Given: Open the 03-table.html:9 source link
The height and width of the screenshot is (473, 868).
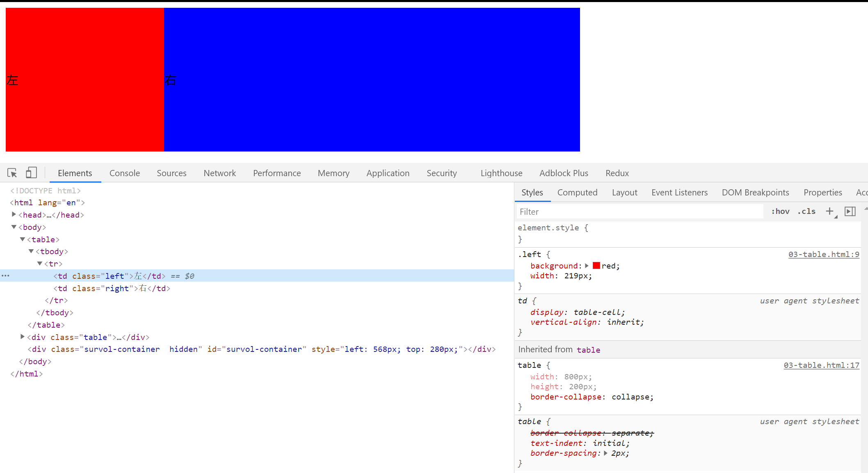Looking at the screenshot, I should point(824,254).
